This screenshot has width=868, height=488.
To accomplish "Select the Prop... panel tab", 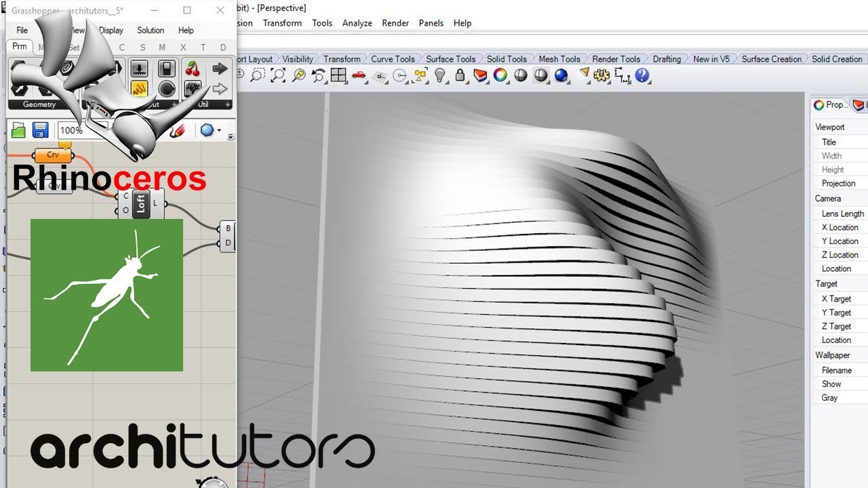I will pos(830,105).
